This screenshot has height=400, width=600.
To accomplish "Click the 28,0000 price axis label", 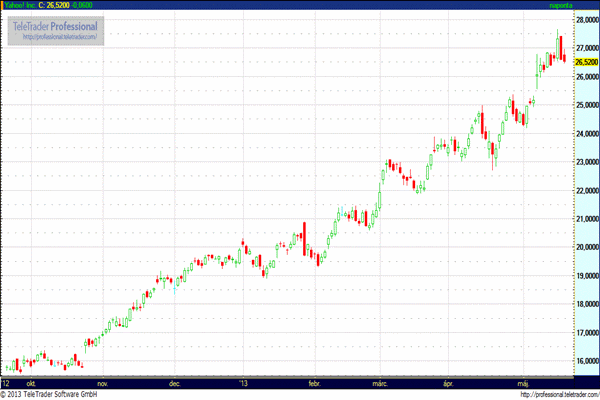I will 585,19.
